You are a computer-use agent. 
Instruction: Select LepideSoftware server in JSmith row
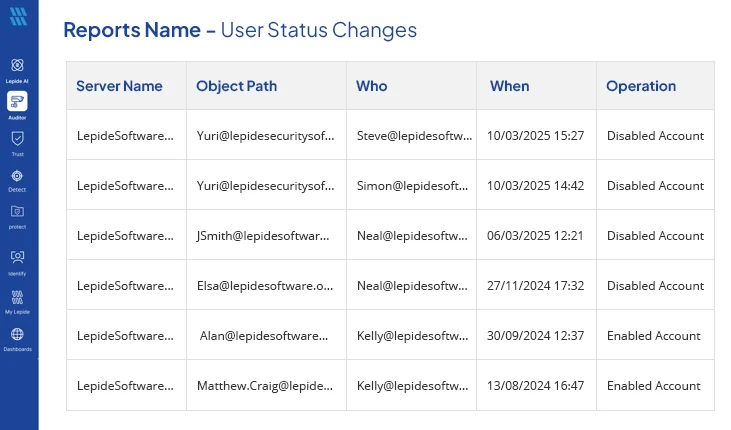pyautogui.click(x=125, y=236)
